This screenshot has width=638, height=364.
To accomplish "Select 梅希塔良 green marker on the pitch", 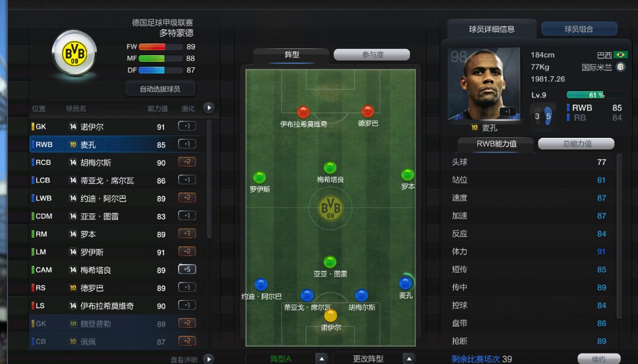I will pyautogui.click(x=330, y=167).
